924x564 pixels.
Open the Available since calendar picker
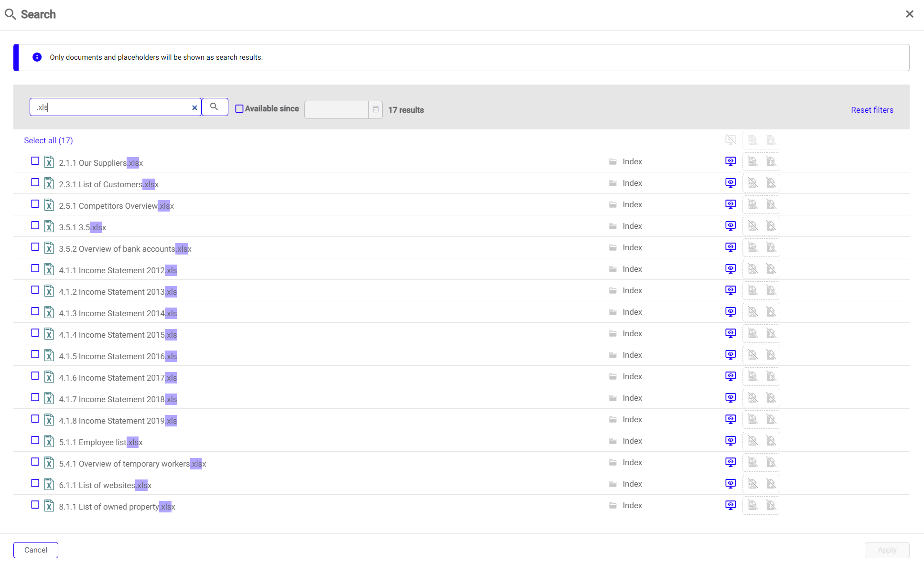(x=376, y=109)
